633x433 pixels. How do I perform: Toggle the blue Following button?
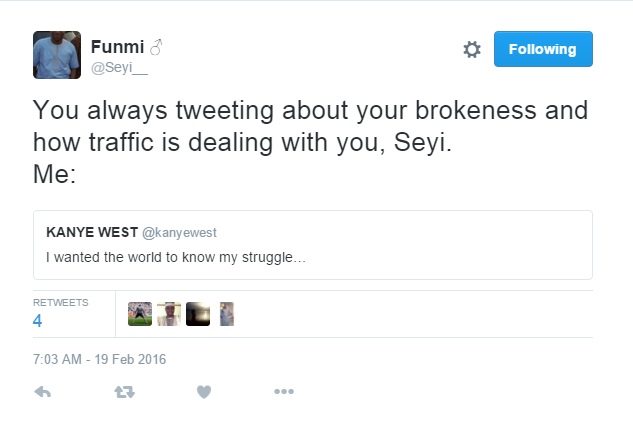tap(543, 49)
